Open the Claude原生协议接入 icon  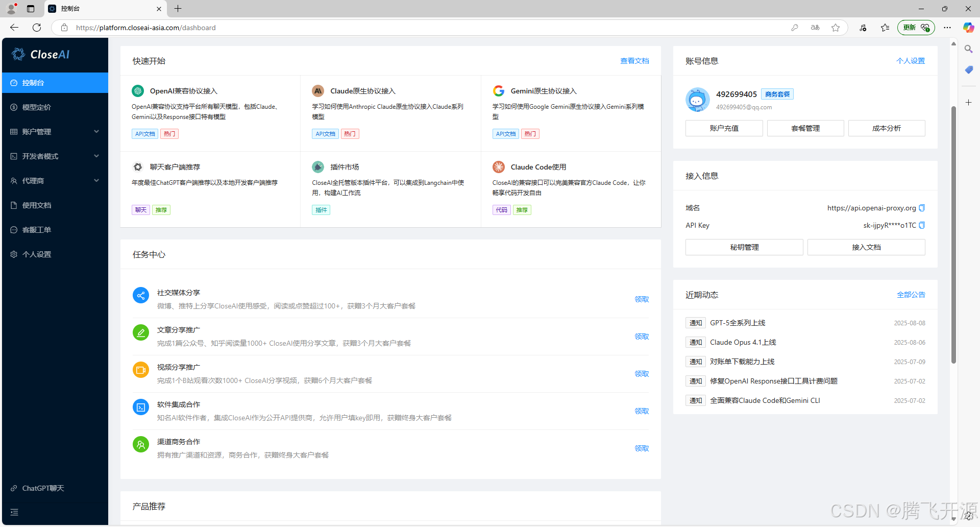coord(318,91)
